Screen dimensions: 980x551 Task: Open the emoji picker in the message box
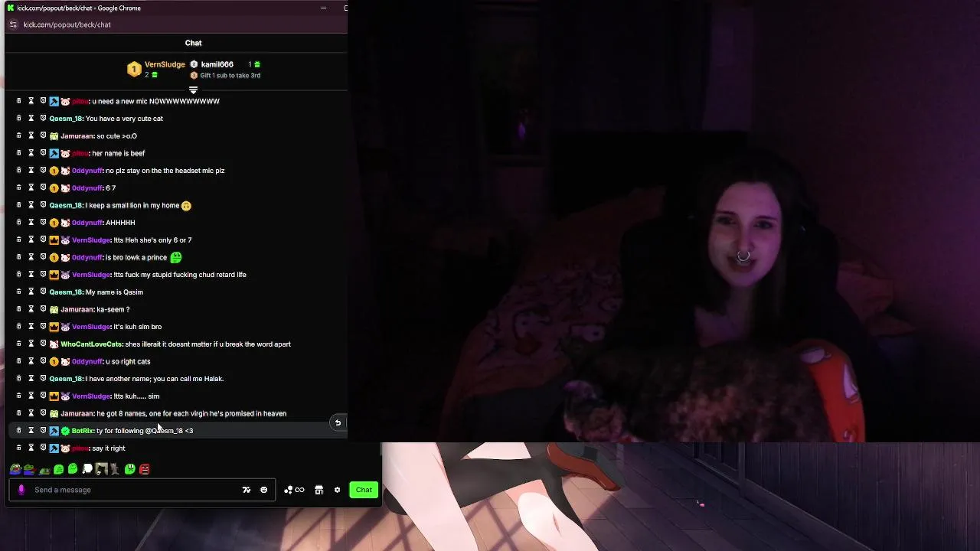264,490
